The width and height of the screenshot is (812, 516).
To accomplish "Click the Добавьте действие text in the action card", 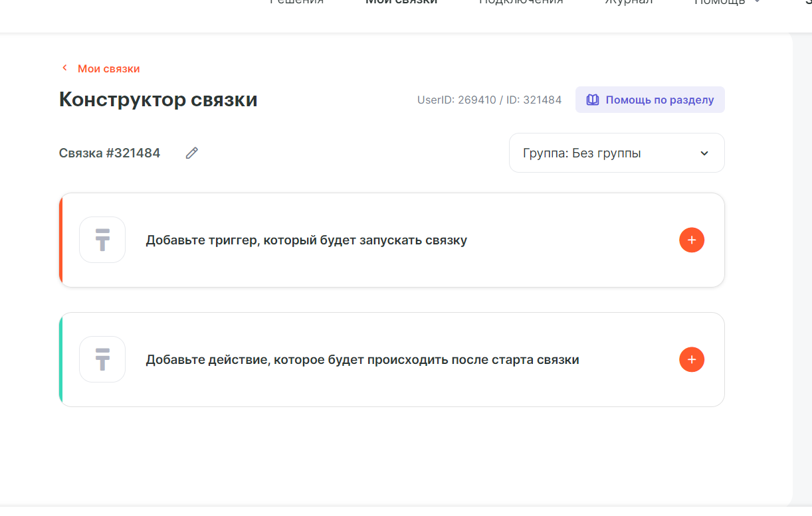I will [362, 360].
